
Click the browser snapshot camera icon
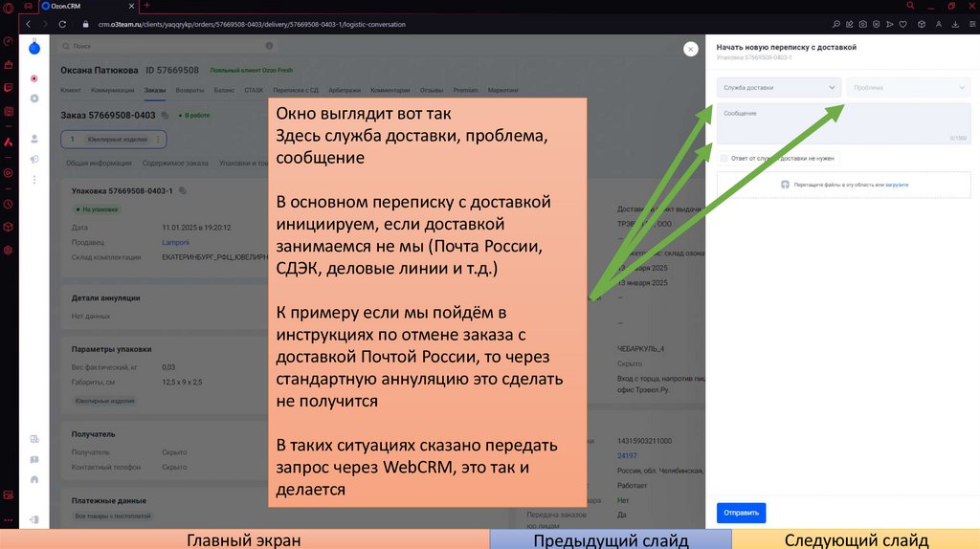click(862, 24)
